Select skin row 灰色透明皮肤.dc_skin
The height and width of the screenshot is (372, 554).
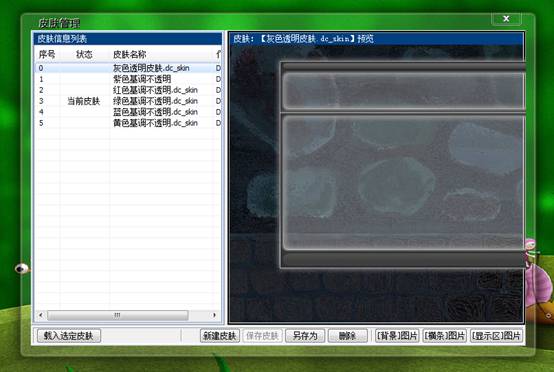coord(128,68)
